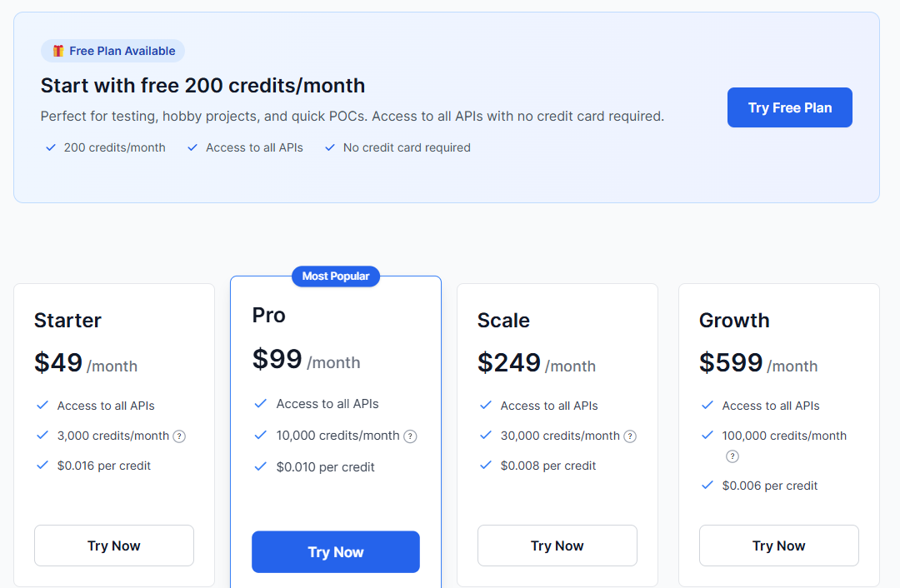Click Try Now under Growth plan
The image size is (900, 588).
pos(778,546)
